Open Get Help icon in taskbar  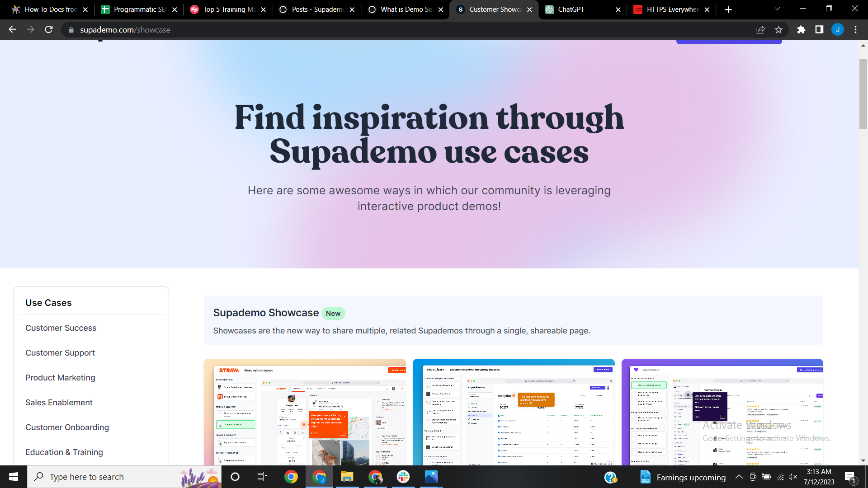pos(610,477)
